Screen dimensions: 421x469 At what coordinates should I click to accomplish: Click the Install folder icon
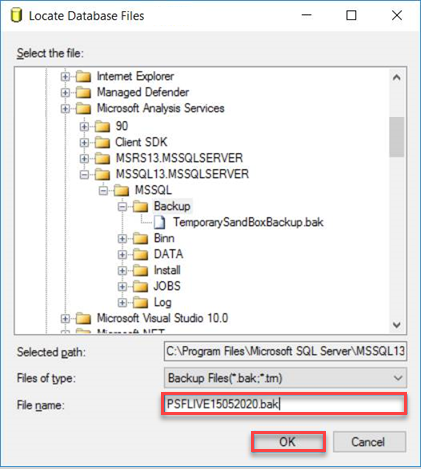(140, 270)
